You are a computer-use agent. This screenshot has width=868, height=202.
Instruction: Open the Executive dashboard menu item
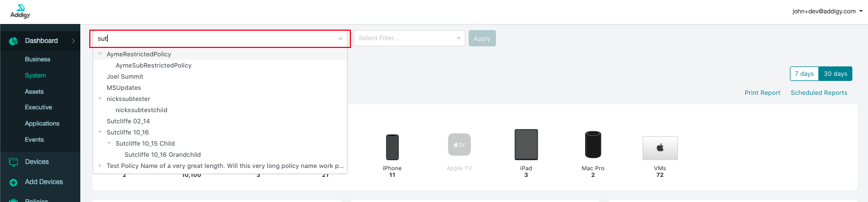point(38,107)
